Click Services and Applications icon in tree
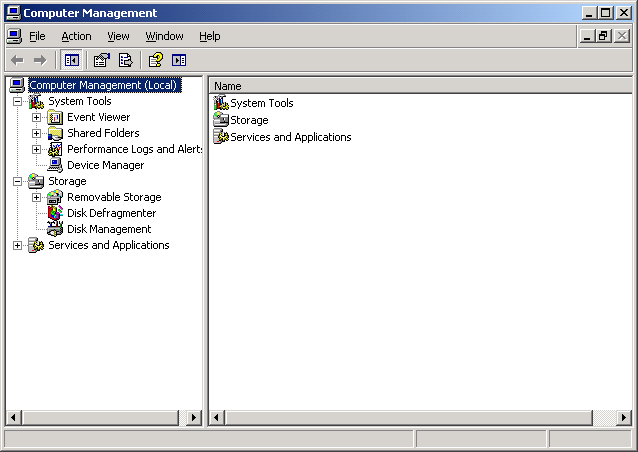The image size is (638, 452). point(36,245)
